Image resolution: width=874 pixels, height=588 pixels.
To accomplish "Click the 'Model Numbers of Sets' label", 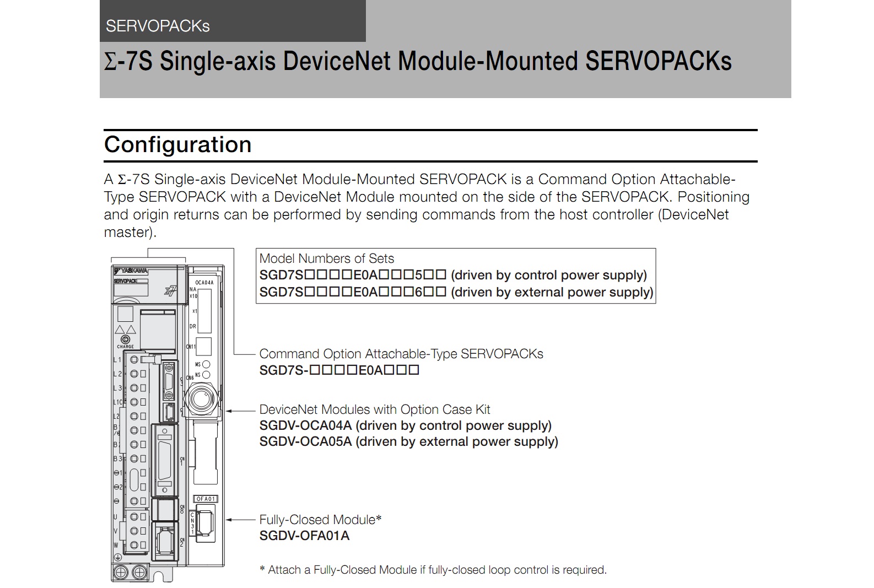I will tap(327, 258).
